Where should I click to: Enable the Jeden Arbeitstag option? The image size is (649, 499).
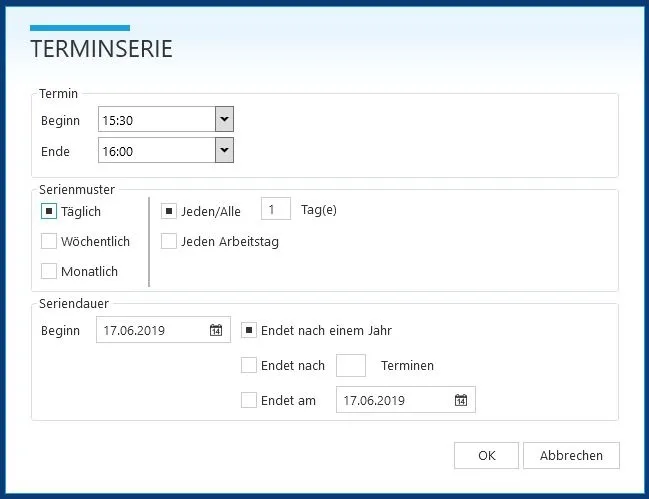[x=169, y=241]
